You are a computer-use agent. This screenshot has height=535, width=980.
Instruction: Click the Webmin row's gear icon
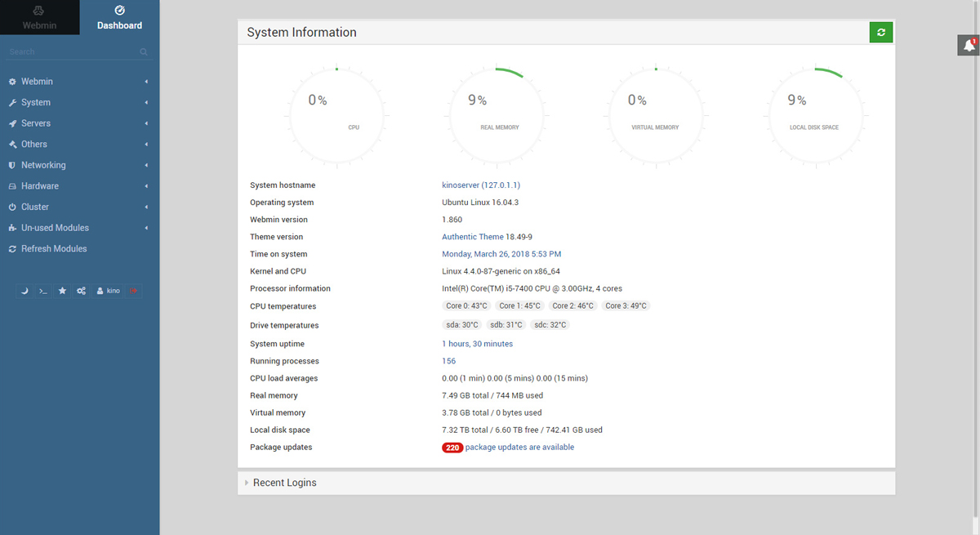pos(12,82)
